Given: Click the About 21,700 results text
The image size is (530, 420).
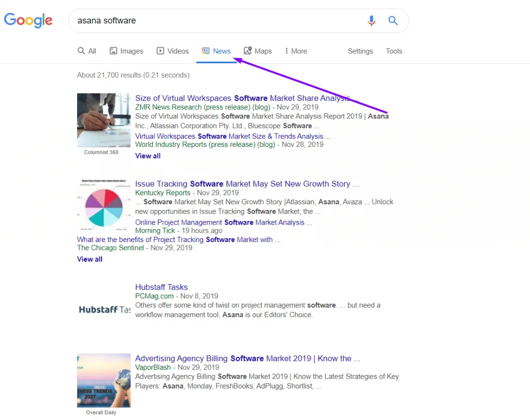Looking at the screenshot, I should coord(133,75).
